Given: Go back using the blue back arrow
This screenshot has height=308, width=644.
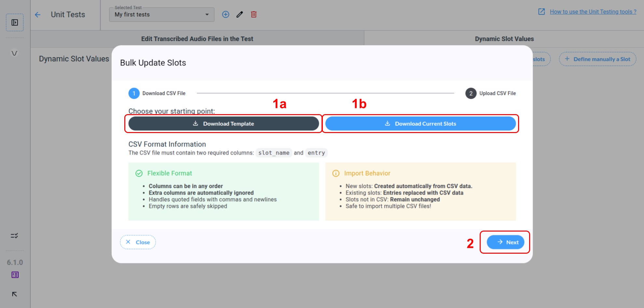Looking at the screenshot, I should [38, 15].
